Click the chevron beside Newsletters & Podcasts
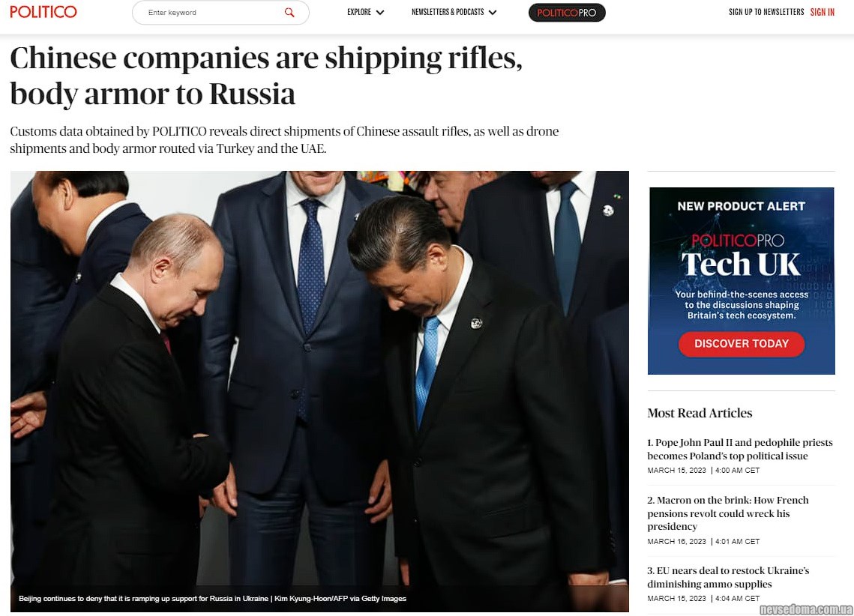 493,13
